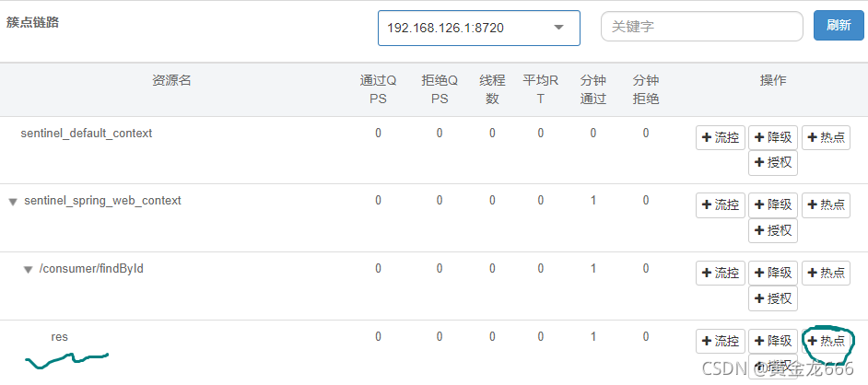Viewport: 868px width, 385px height.
Task: Click the 分钟通过 column header
Action: 592,89
